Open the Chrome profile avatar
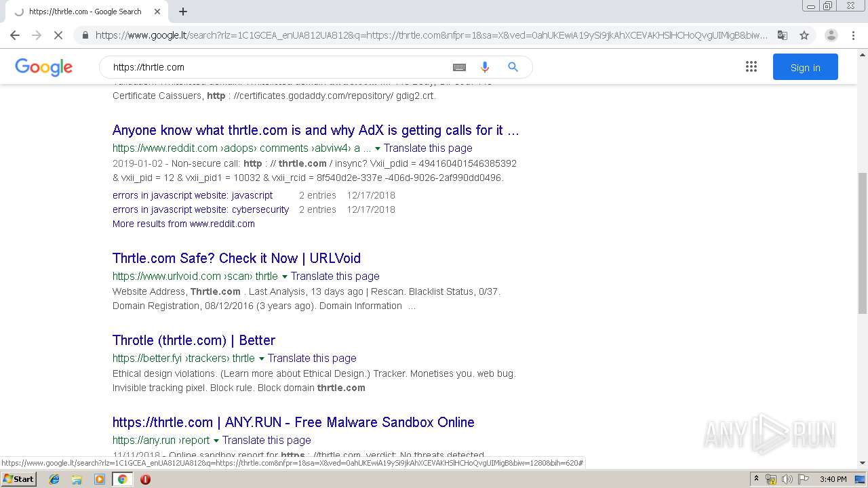The image size is (868, 488). [x=831, y=35]
